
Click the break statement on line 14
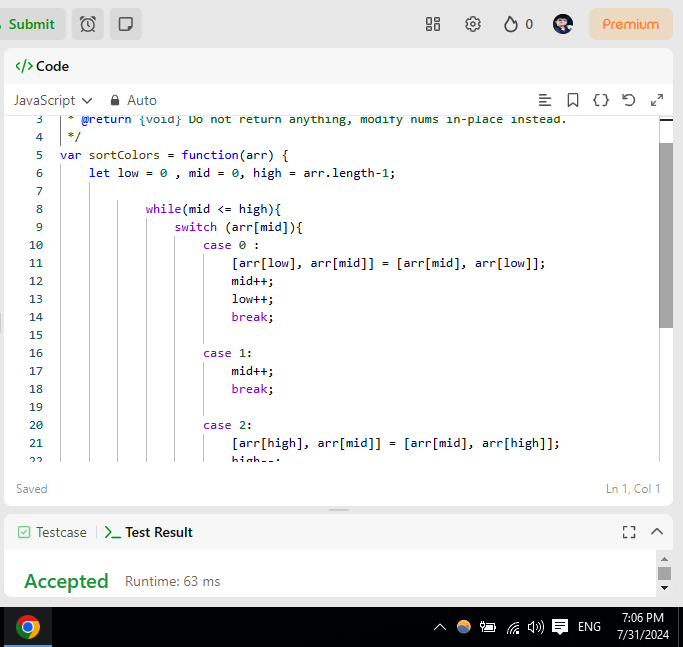(x=252, y=317)
